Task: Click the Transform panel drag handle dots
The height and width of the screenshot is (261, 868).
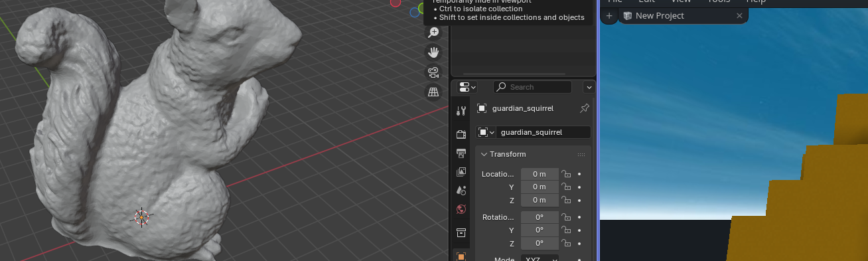Action: coord(581,154)
